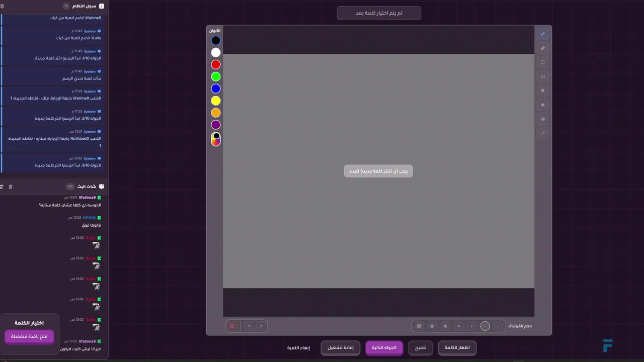The width and height of the screenshot is (644, 362).
Task: Click إعادة تشغيل restart button
Action: click(341, 347)
